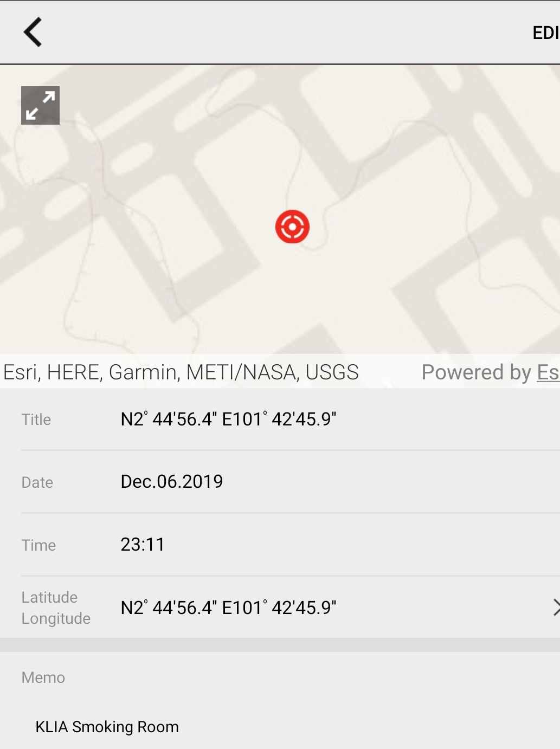Click the Title coordinates value

[228, 419]
